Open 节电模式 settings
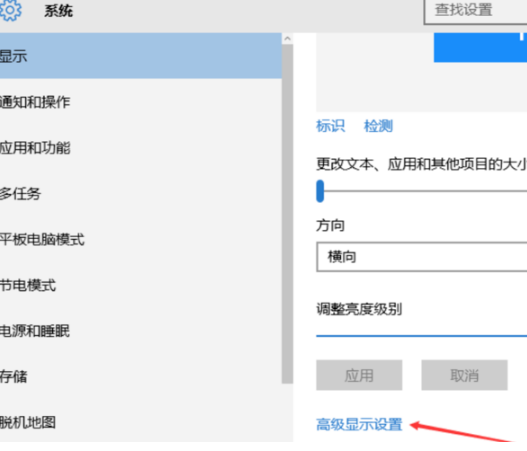 pos(141,285)
